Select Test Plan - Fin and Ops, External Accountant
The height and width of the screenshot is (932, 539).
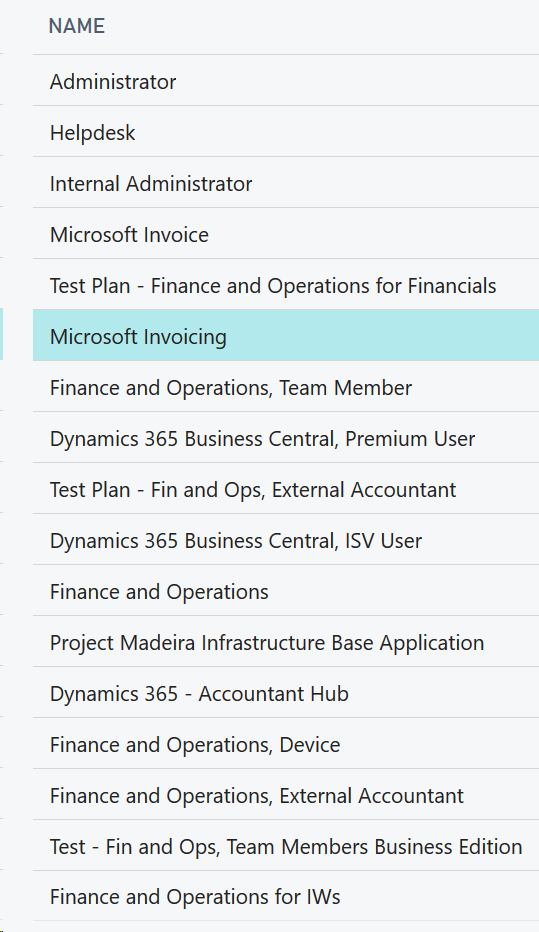[x=286, y=489]
